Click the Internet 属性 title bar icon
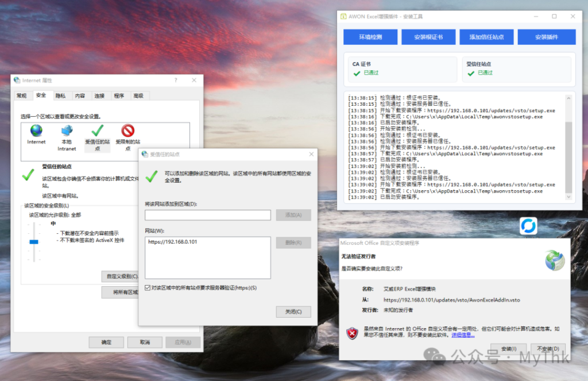 17,80
